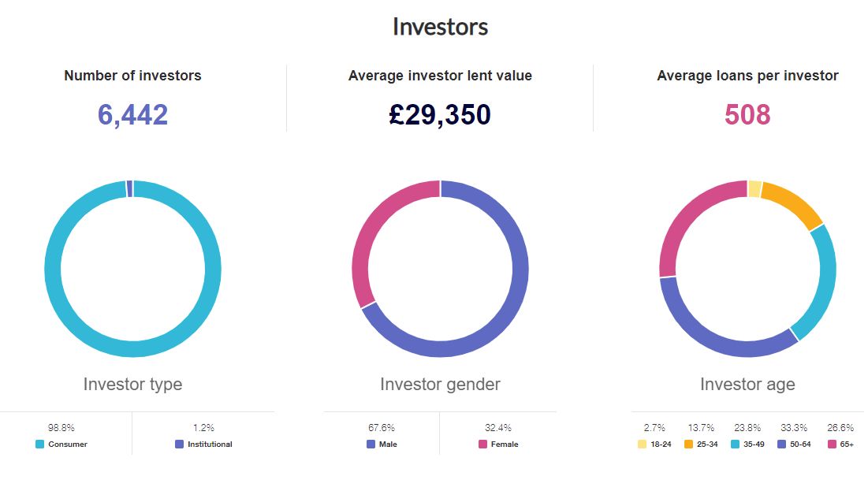Click the purple 50-64 segment of age chart
868x491 pixels.
coord(714,340)
